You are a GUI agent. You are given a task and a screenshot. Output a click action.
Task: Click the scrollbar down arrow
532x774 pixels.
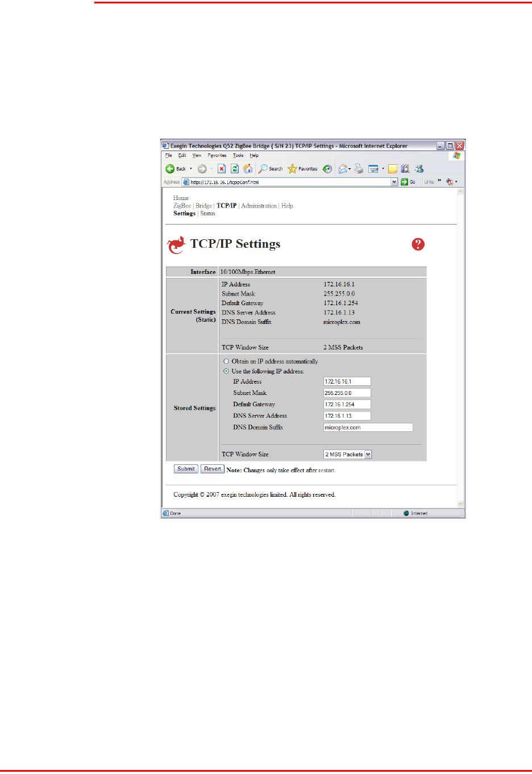pyautogui.click(x=460, y=503)
